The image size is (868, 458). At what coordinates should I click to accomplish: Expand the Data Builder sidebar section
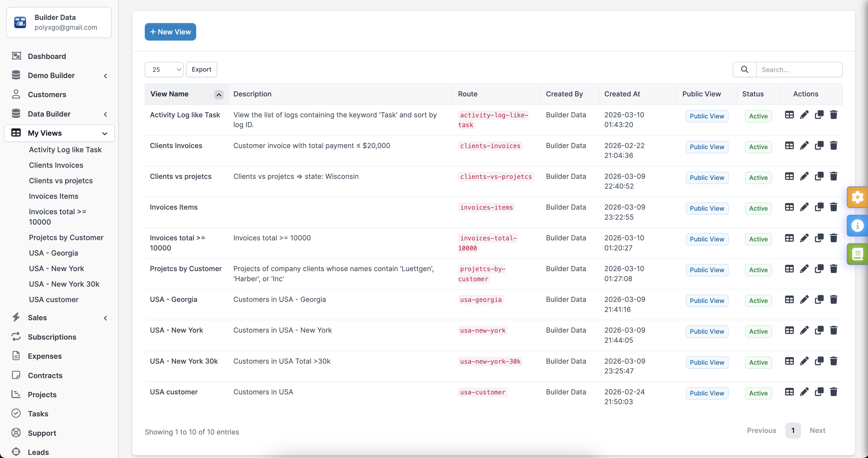(x=105, y=114)
